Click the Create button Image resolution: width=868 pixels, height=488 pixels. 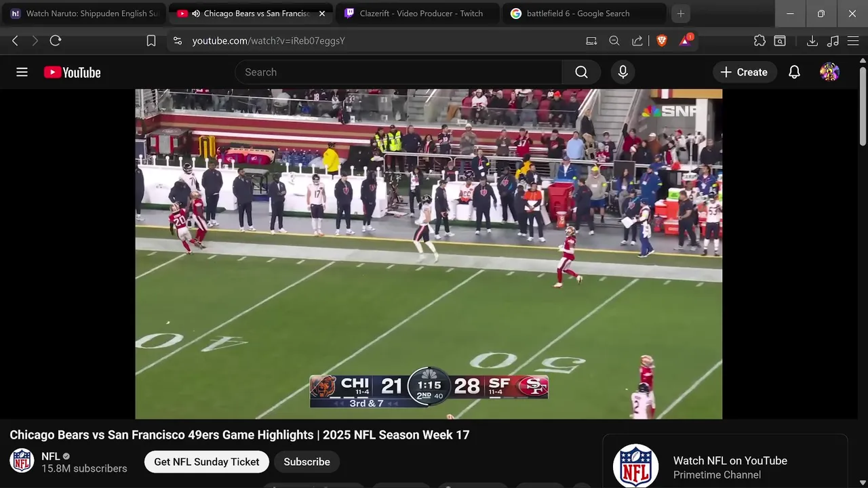(745, 72)
